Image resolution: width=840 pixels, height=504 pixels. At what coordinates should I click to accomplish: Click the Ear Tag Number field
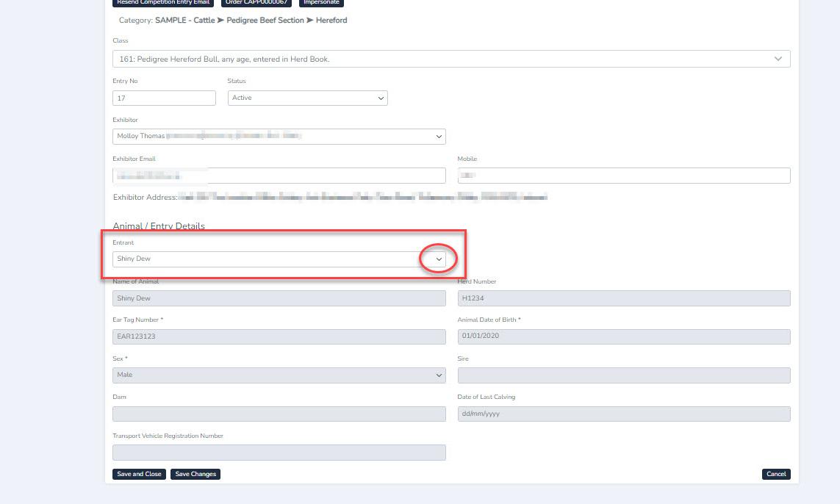click(279, 336)
